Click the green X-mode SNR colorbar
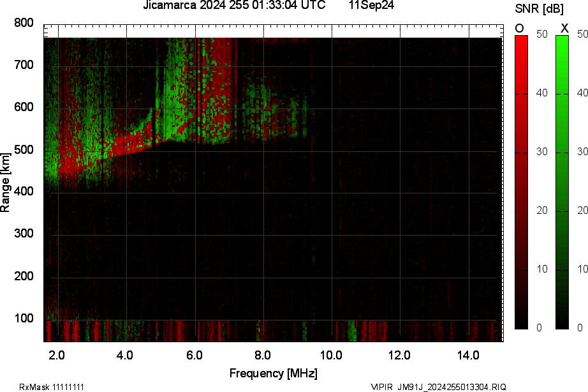Screen dimensions: 588x392 [x=562, y=182]
